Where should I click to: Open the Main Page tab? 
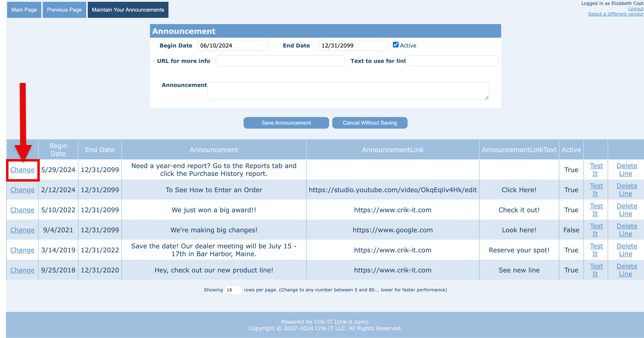[x=24, y=10]
